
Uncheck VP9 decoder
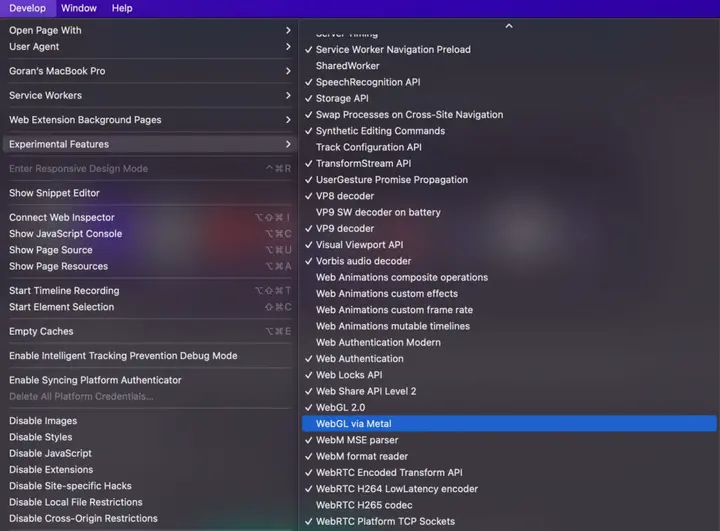coord(509,229)
